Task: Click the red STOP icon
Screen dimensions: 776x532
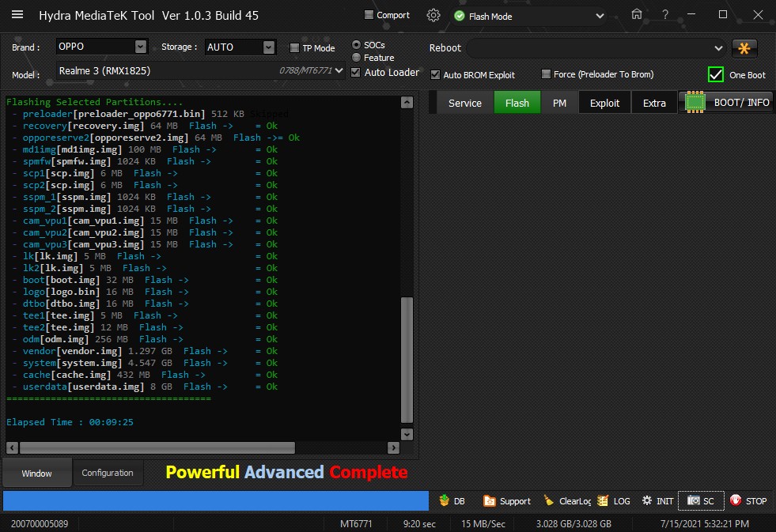Action: point(736,500)
